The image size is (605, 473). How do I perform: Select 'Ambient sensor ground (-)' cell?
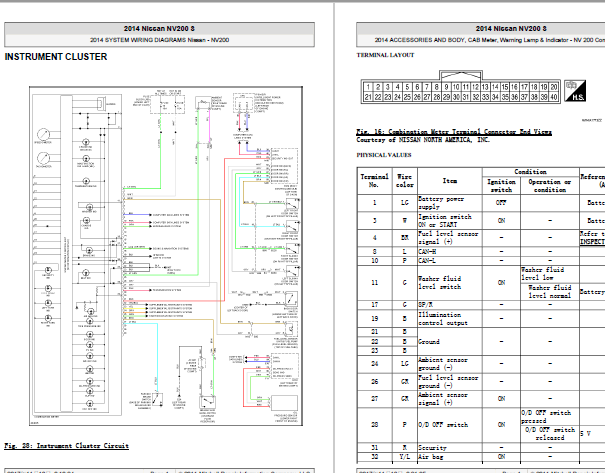[450, 363]
